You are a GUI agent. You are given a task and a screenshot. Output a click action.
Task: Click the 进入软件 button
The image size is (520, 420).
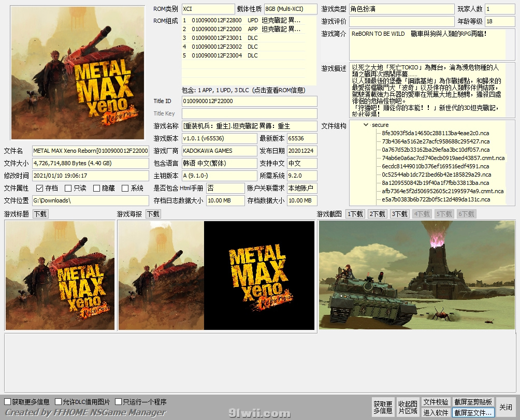[x=436, y=413]
